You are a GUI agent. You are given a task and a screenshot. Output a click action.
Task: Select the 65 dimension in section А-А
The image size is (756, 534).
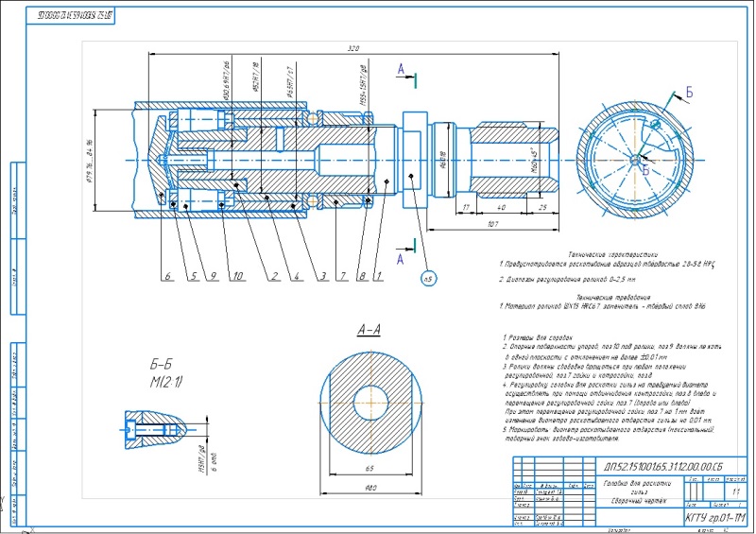[369, 468]
